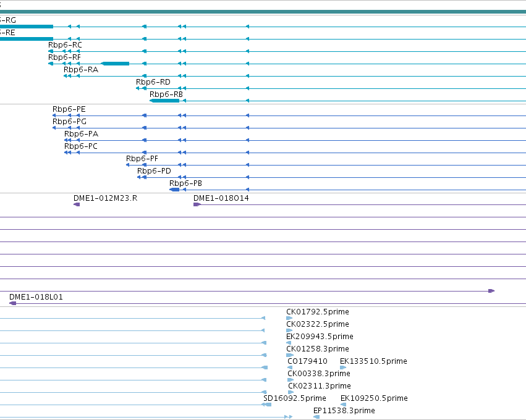Image resolution: width=526 pixels, height=420 pixels.
Task: Click the EP11538.3prime EST label
Action: 344,411
